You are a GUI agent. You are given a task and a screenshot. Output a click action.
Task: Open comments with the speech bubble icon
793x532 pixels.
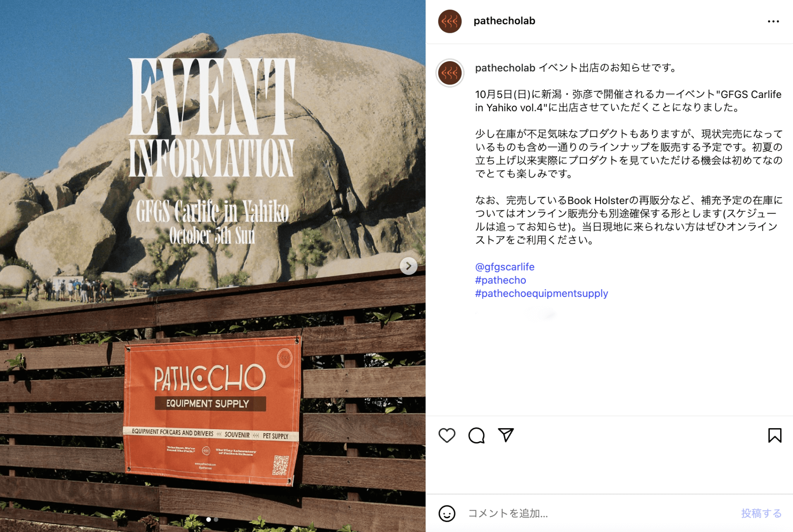coord(476,435)
